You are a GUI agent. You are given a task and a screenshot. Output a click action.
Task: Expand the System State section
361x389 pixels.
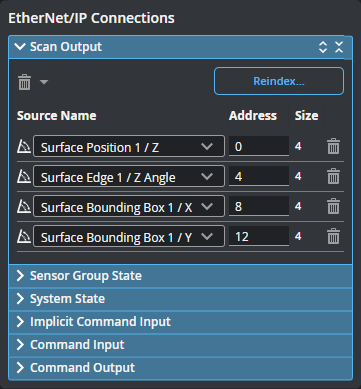(180, 299)
